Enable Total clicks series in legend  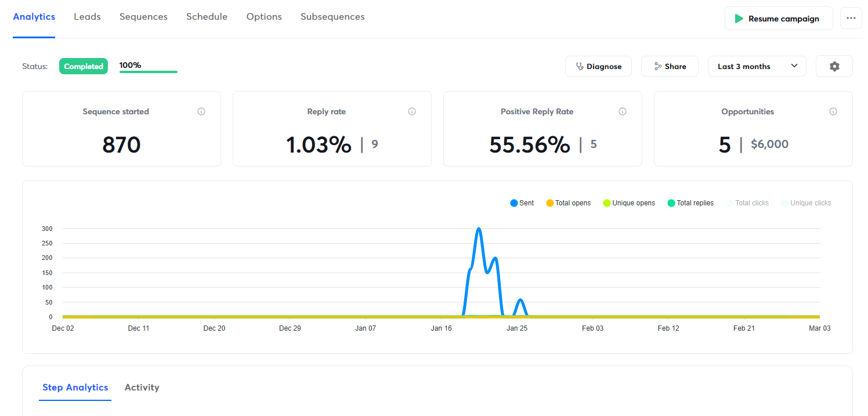point(747,203)
